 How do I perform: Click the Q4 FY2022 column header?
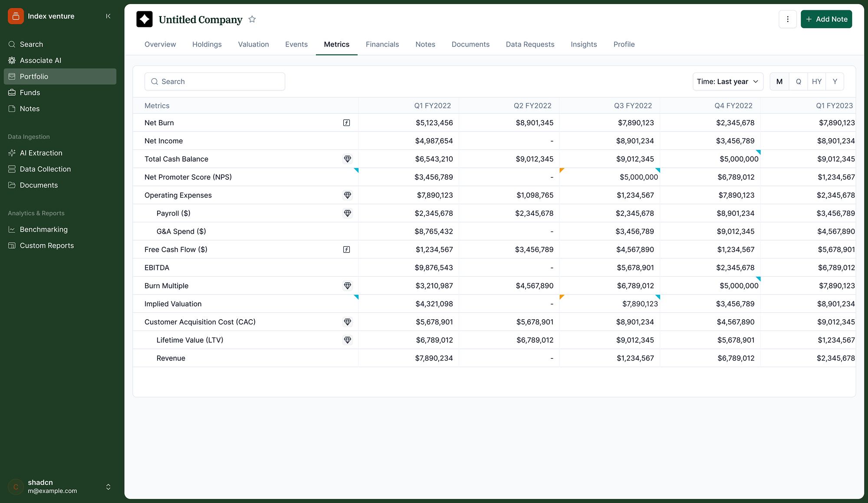[x=733, y=106]
